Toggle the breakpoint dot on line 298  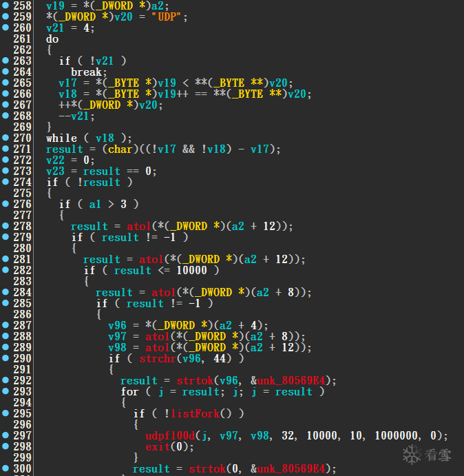[x=5, y=446]
